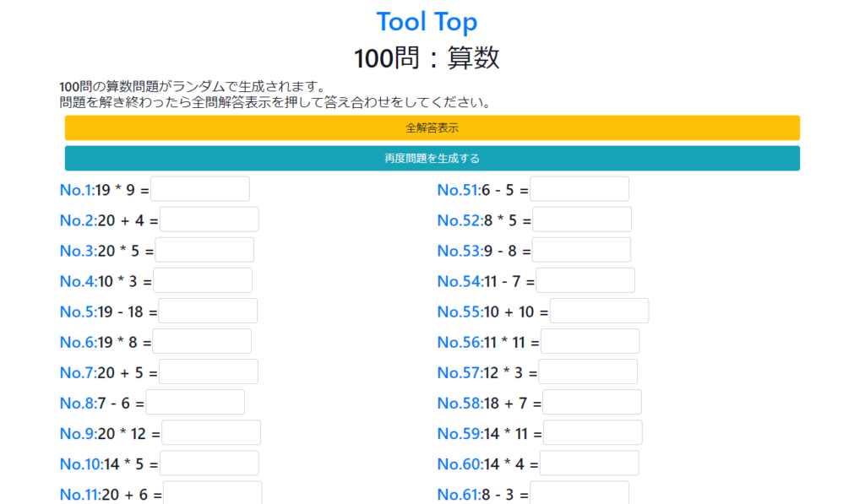Focus the No.5 19 - 18 answer field

pos(208,311)
